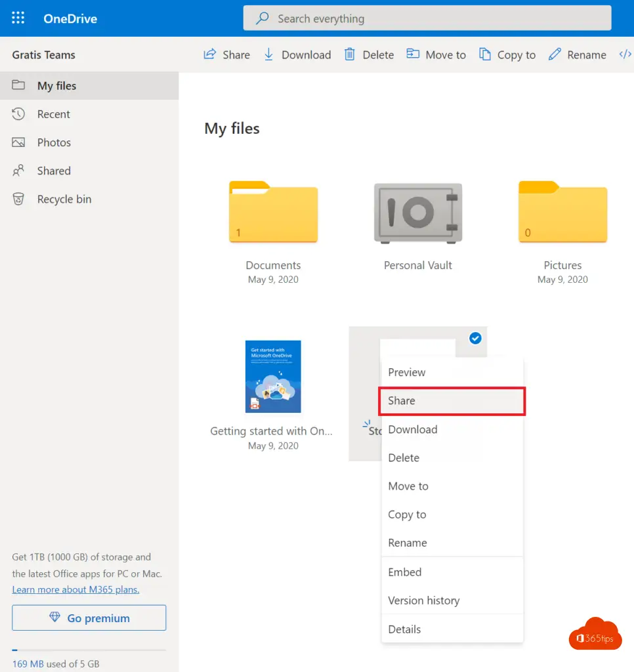Choose Rename from the context menu
634x672 pixels.
click(x=452, y=543)
